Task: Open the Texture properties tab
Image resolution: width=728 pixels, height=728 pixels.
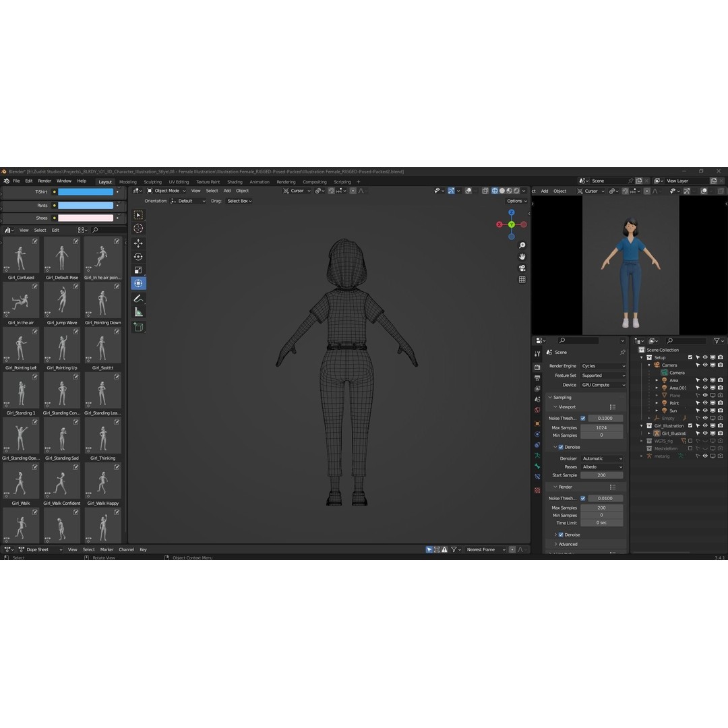Action: pyautogui.click(x=537, y=490)
